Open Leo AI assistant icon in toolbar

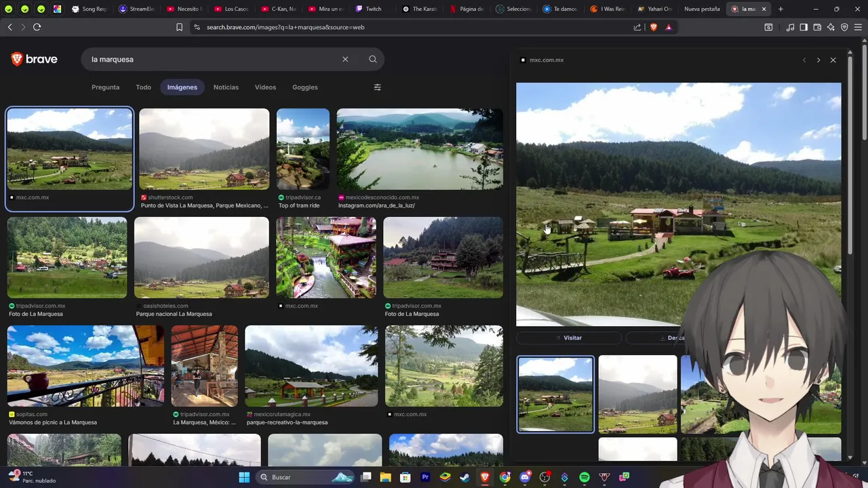point(831,27)
